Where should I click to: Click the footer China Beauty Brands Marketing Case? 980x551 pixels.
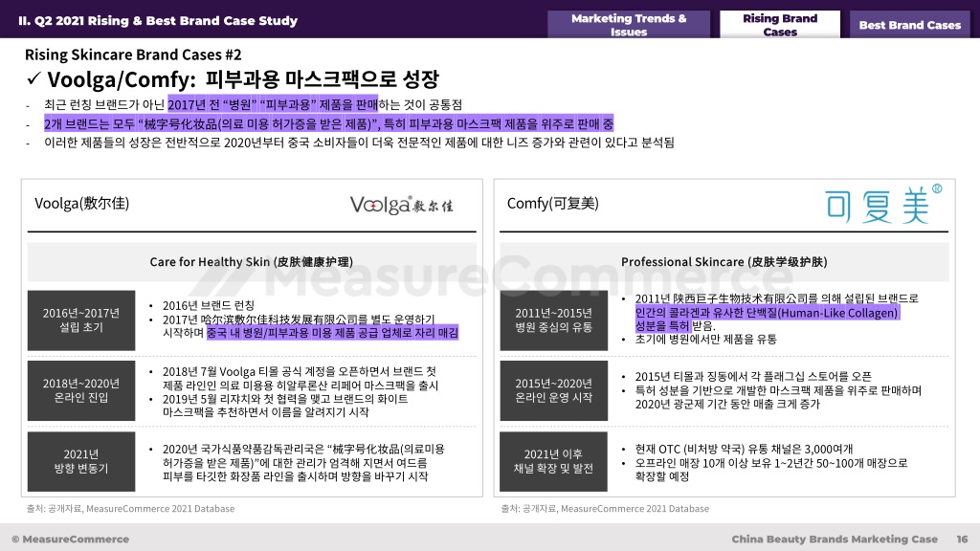835,540
